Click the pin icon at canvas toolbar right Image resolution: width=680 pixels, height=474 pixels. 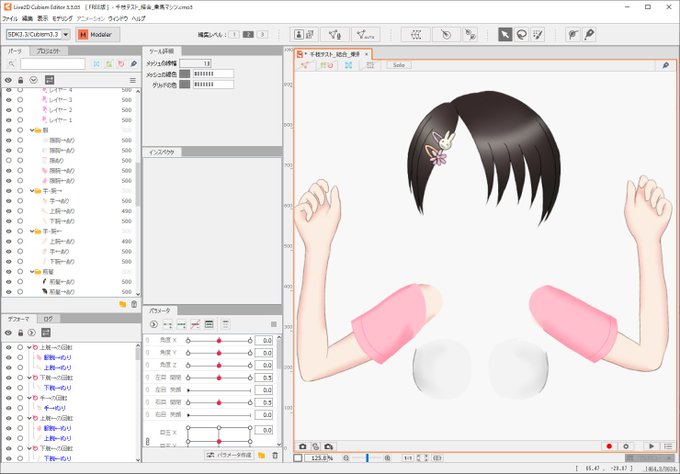point(665,65)
